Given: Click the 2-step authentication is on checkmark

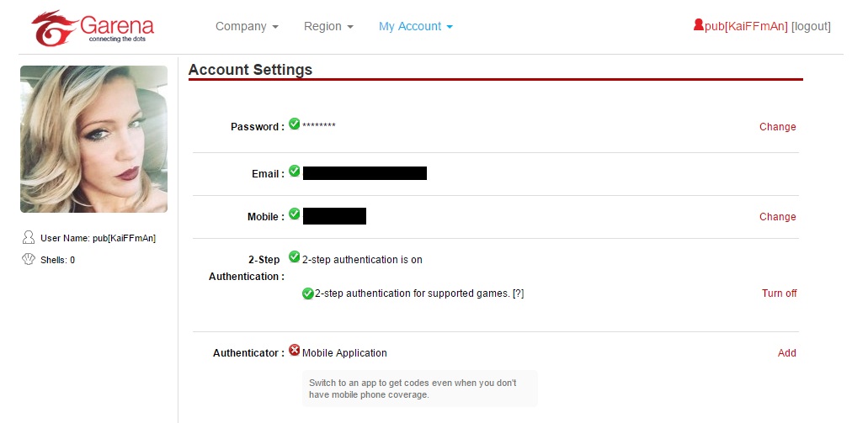Looking at the screenshot, I should coord(294,256).
